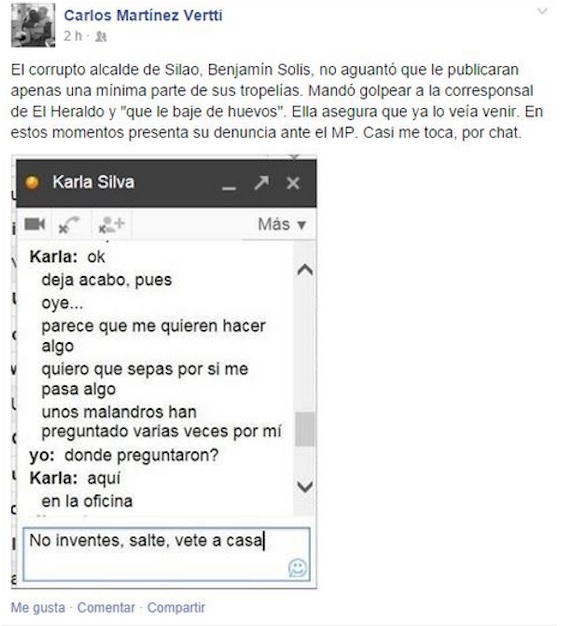The width and height of the screenshot is (570, 626).
Task: Click Carlos Martínez Vertti's profile picture
Action: pos(33,25)
